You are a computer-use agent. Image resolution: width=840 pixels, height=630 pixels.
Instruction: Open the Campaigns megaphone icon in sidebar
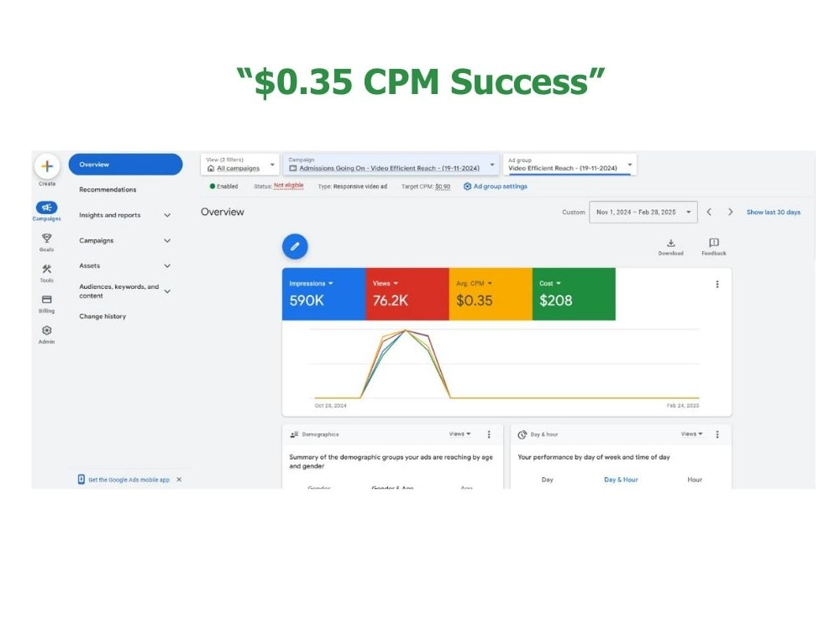click(46, 207)
